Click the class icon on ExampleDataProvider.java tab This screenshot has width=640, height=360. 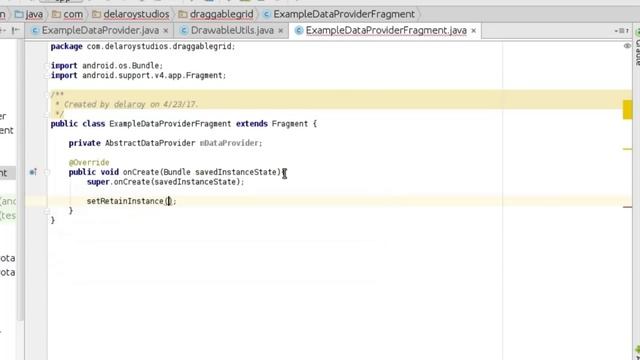(35, 31)
